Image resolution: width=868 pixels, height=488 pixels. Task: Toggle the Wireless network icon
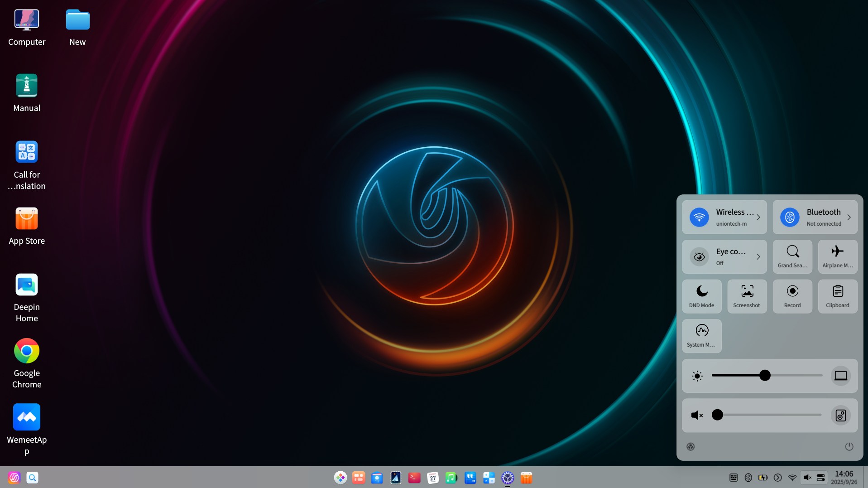click(699, 217)
